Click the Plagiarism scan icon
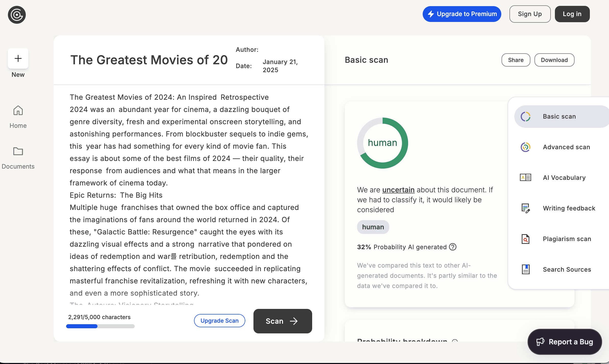Viewport: 609px width, 364px height. (x=525, y=239)
